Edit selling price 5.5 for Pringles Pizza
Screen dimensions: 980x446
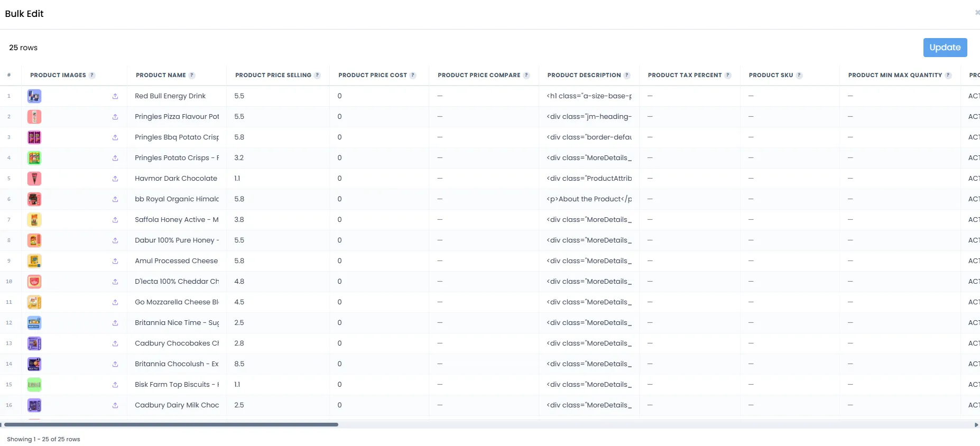[278, 117]
